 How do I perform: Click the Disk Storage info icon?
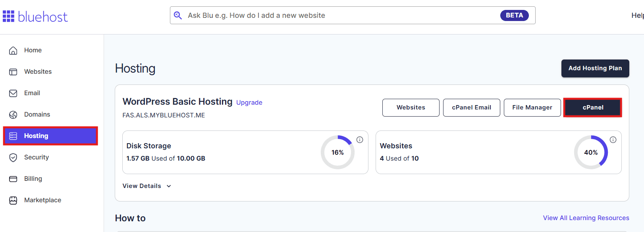click(360, 140)
